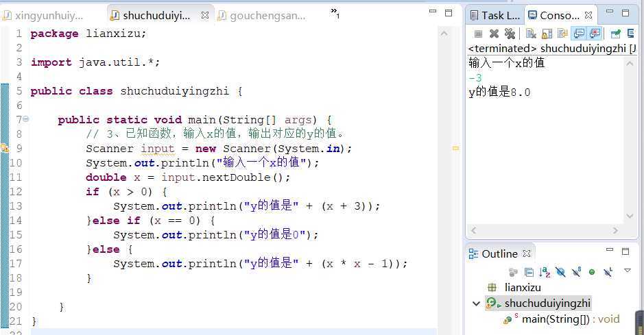Pin the Console view
Screen dimensions: 644x335
[x=616, y=34]
